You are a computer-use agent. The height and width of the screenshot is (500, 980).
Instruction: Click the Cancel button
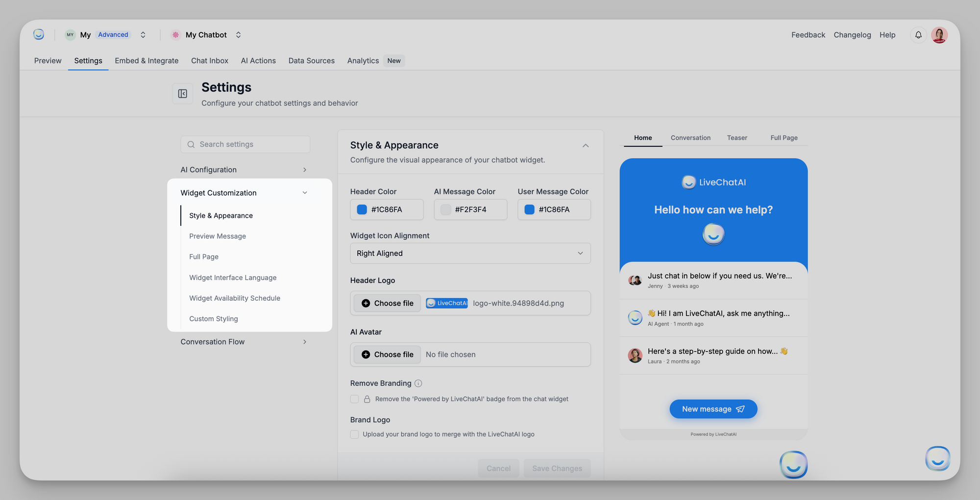click(x=498, y=469)
